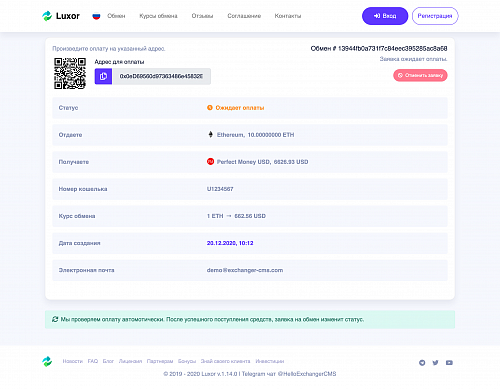
Task: Click the Электронная почта row label
Action: click(x=86, y=270)
